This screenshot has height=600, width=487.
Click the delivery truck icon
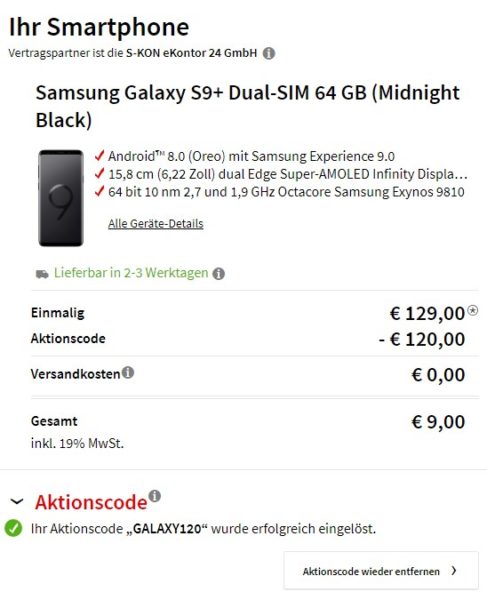[42, 274]
